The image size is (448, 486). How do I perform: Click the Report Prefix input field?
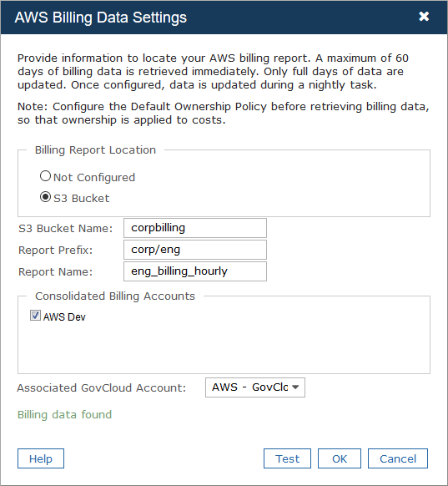(195, 250)
